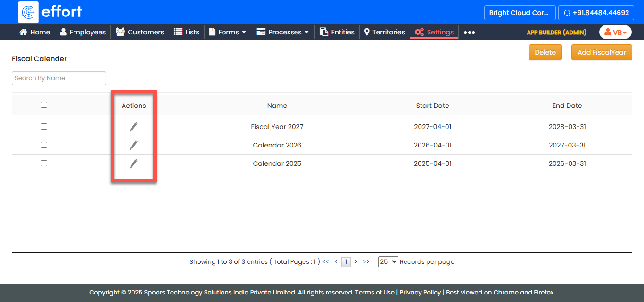Open the Privacy Policy footer link

(420, 292)
